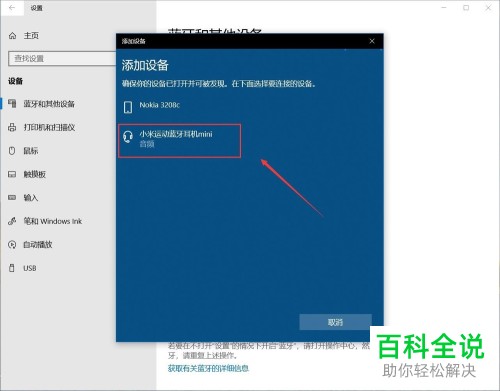The image size is (500, 391).
Task: Switch to 触摸板 settings
Action: click(34, 174)
